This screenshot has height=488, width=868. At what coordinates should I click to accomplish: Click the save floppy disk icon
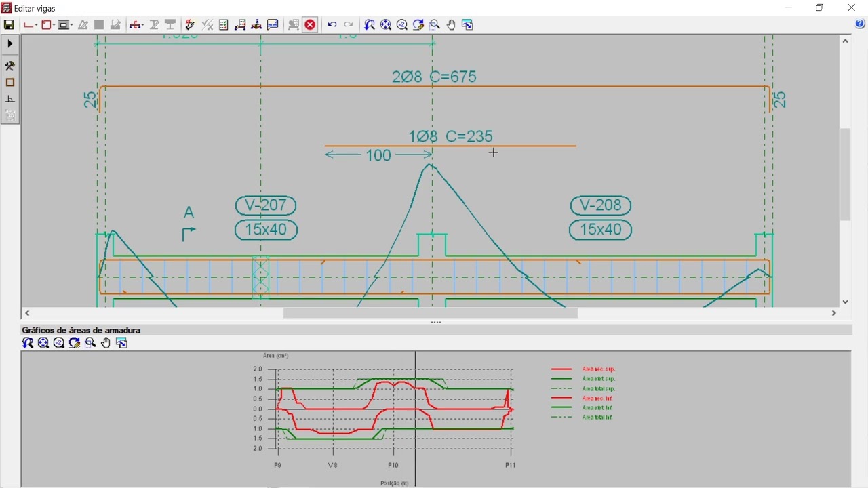click(x=9, y=25)
